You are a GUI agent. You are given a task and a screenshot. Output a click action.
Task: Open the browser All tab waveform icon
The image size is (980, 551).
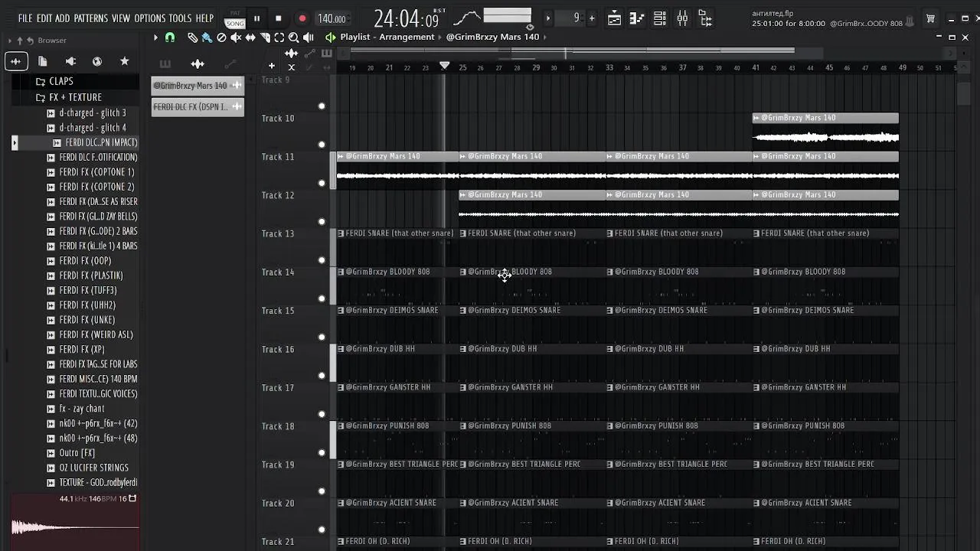pyautogui.click(x=16, y=61)
